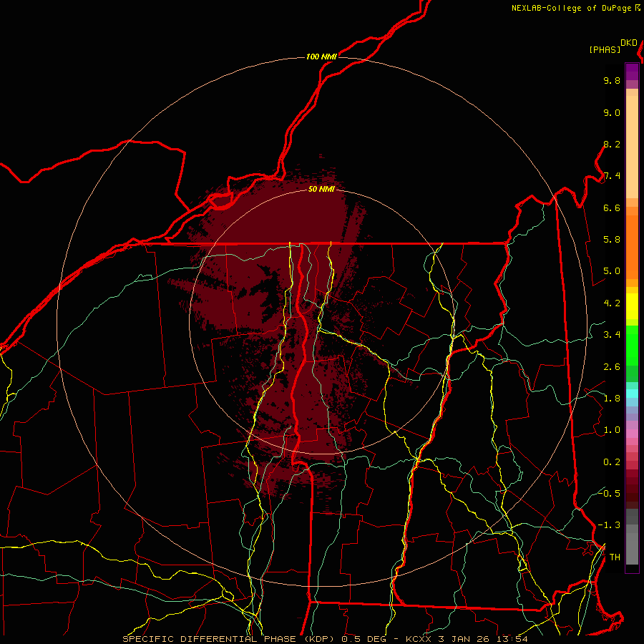
Task: Click the 50 NMI range ring label
Action: [321, 190]
